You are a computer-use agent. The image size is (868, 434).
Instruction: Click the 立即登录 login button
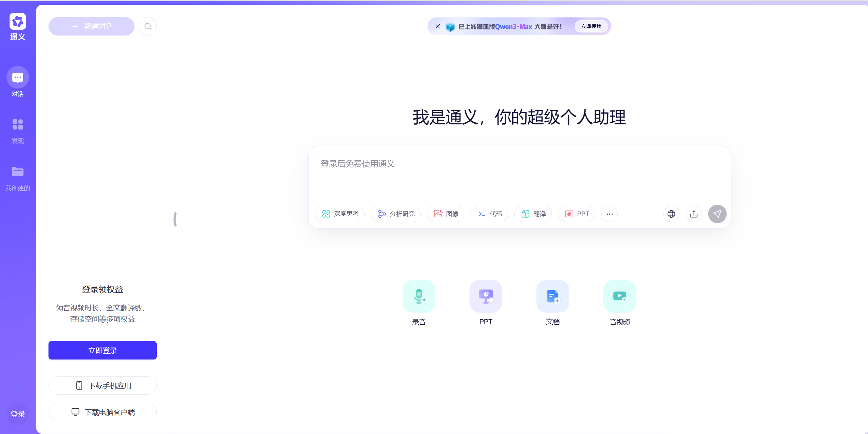point(102,350)
